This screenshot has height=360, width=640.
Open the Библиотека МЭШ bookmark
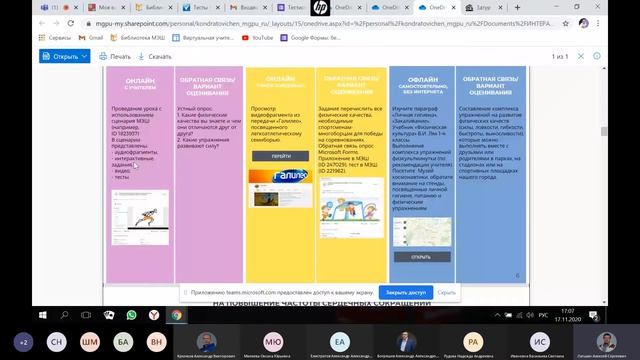(x=138, y=38)
